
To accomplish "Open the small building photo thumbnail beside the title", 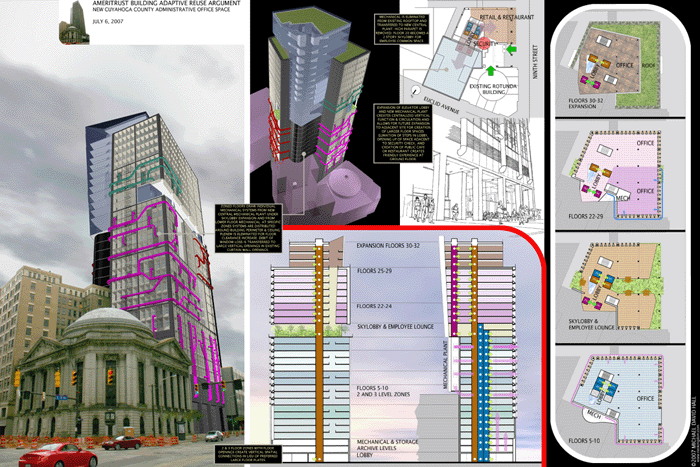I will click(74, 22).
